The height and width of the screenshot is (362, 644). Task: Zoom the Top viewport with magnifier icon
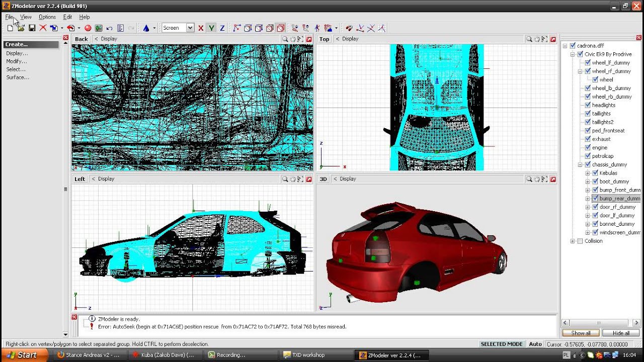point(529,39)
